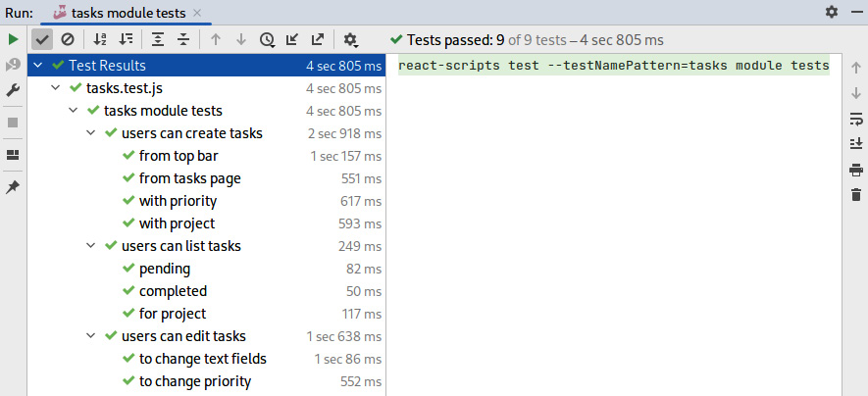Expand all test nodes
This screenshot has height=396, width=868.
coord(158,39)
